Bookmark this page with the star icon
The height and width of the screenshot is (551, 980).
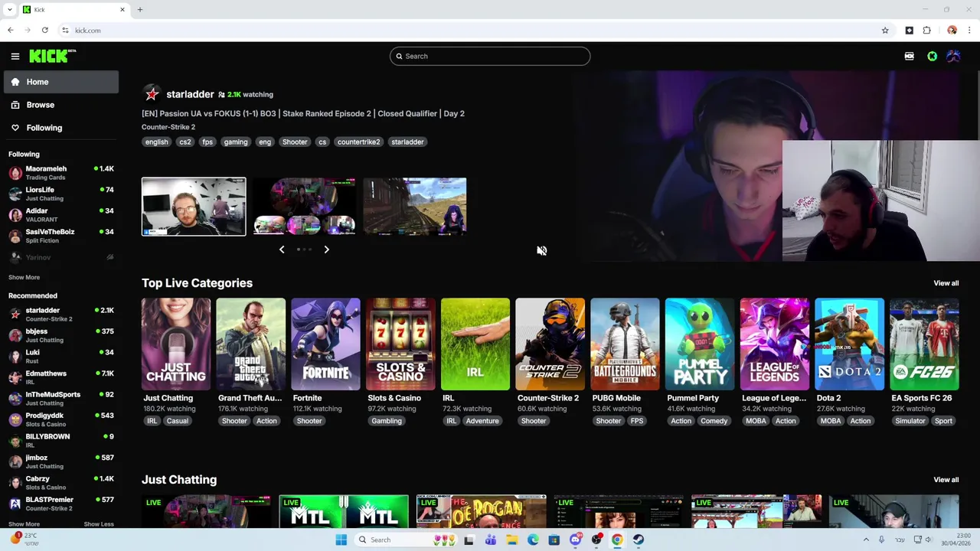885,31
